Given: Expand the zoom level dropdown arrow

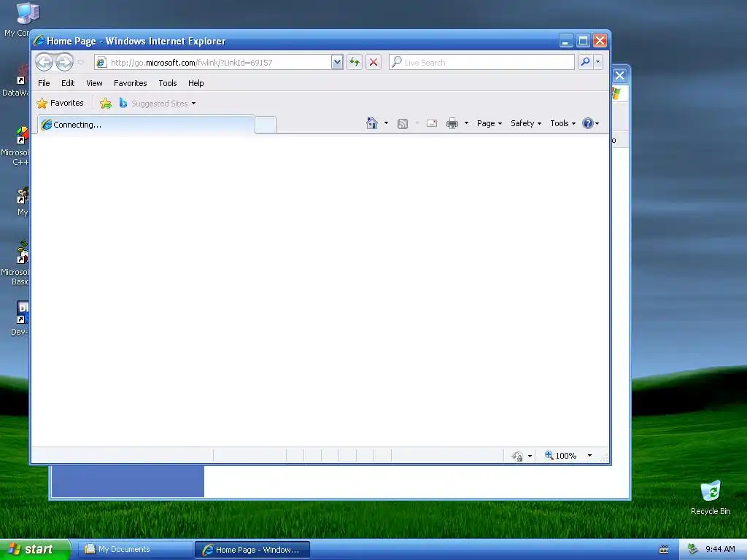Looking at the screenshot, I should [589, 456].
